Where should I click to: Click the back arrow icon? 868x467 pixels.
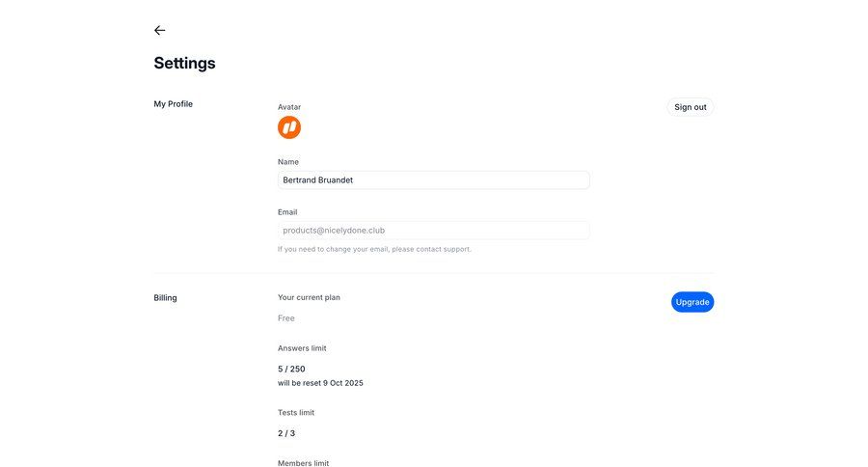160,30
